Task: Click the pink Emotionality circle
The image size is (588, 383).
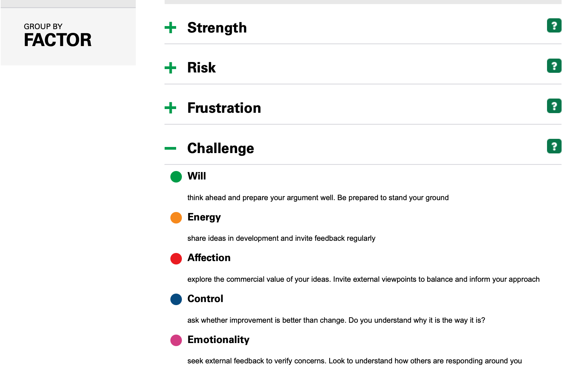Action: 176,340
